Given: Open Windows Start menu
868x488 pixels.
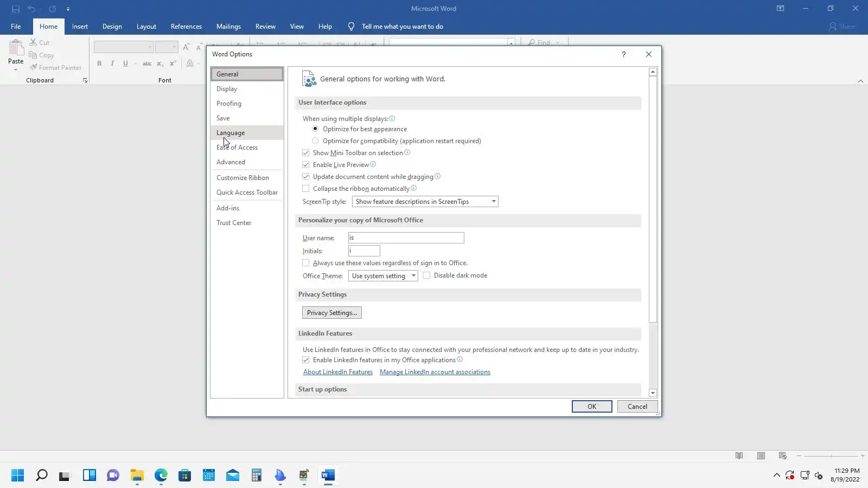Looking at the screenshot, I should (x=17, y=476).
